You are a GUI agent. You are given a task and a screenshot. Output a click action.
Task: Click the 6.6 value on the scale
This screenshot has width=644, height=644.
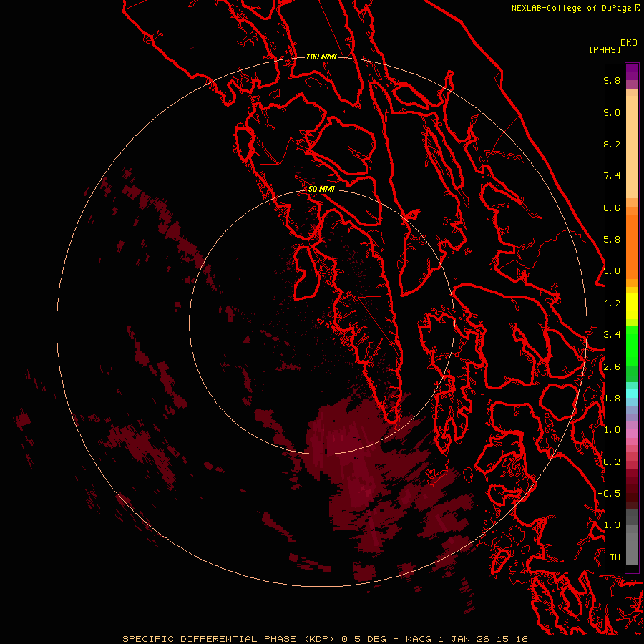coord(612,208)
